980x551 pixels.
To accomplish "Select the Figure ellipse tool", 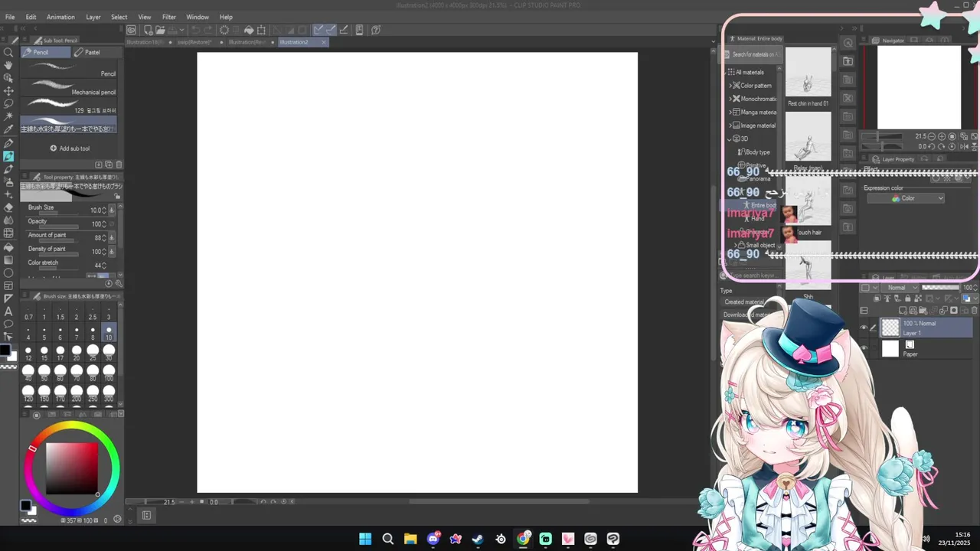I will tap(8, 272).
